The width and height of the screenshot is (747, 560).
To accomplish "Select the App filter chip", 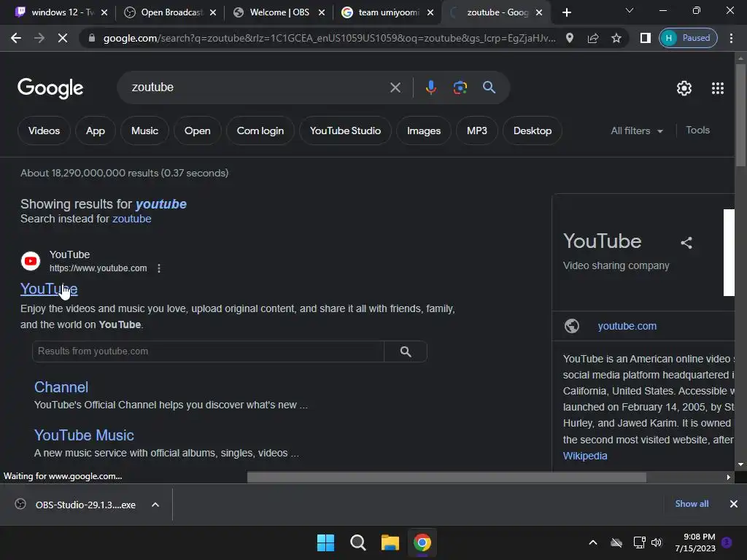I will (96, 131).
